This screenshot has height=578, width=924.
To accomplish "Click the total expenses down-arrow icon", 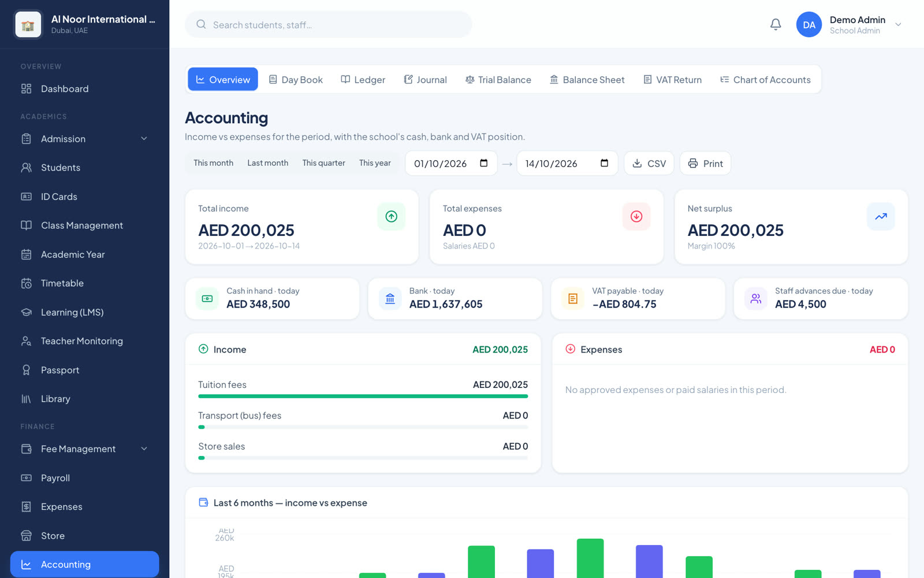I will coord(636,216).
